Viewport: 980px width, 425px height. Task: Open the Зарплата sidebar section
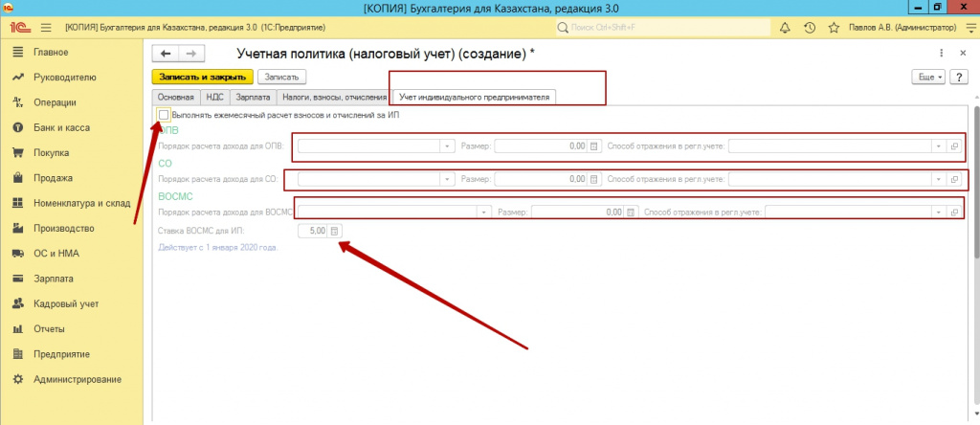click(x=54, y=279)
